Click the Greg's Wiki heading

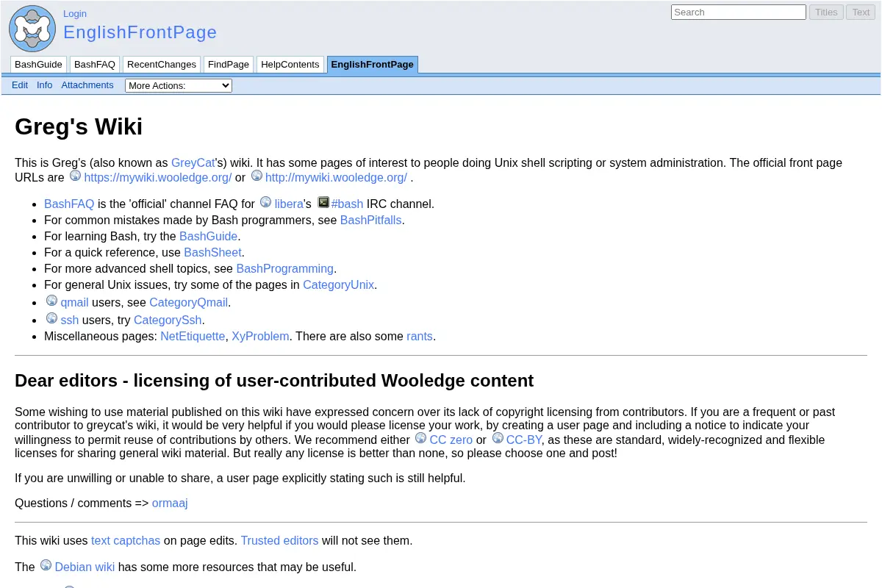coord(79,126)
